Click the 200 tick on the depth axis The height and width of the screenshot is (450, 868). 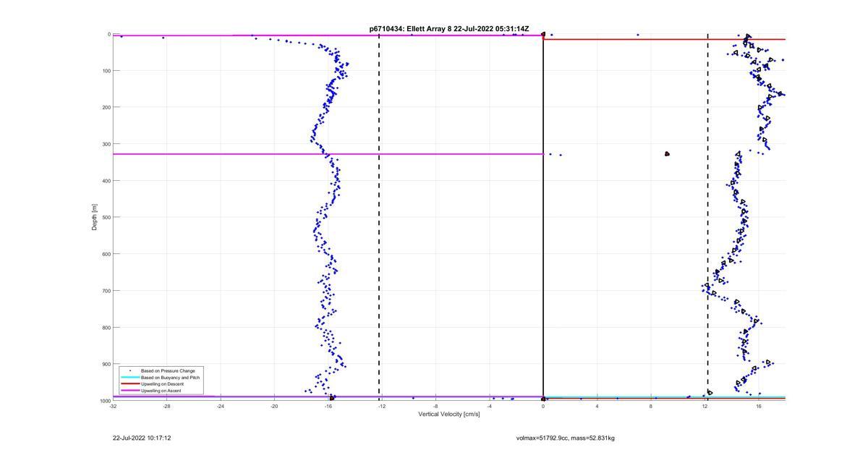coord(105,107)
